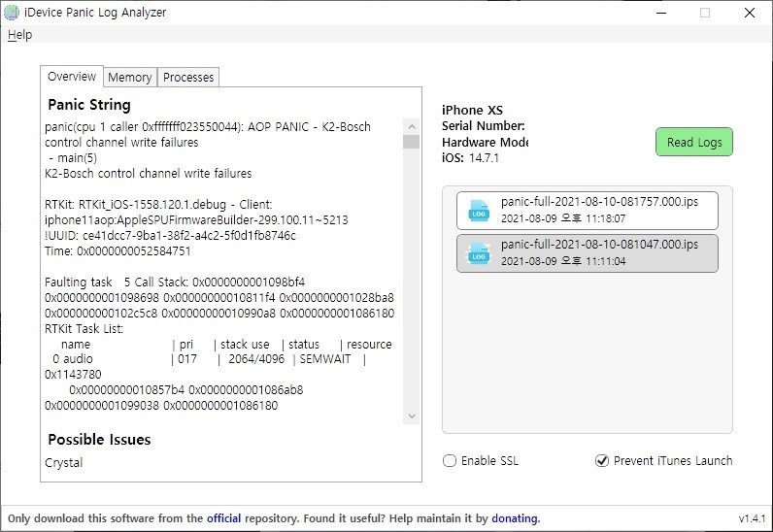Close the iDevice Panic Log Analyzer window
The height and width of the screenshot is (532, 773).
[x=749, y=13]
